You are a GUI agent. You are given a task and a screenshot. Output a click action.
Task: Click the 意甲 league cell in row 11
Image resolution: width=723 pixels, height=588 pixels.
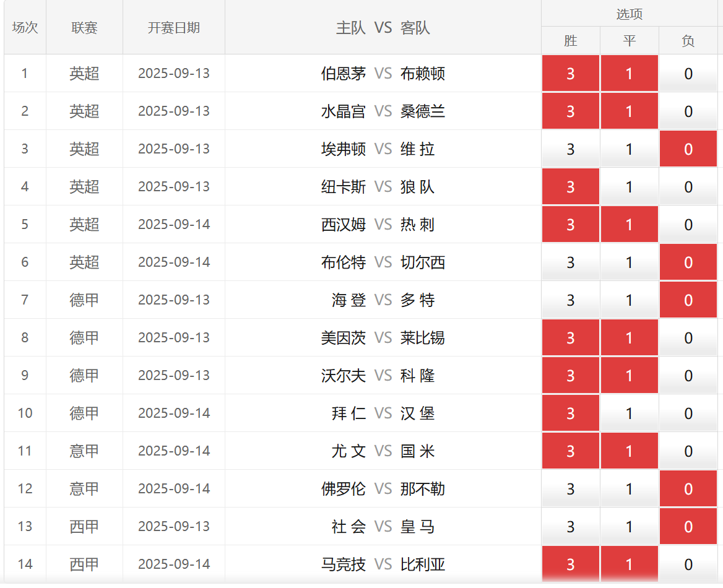pos(84,451)
